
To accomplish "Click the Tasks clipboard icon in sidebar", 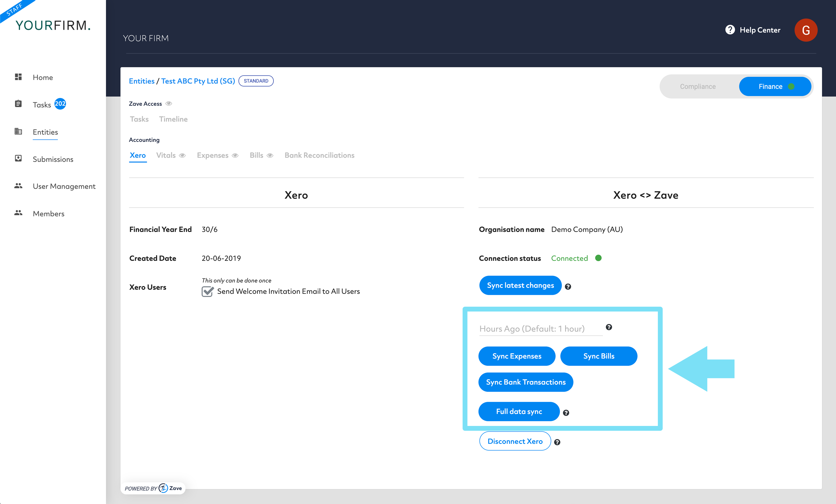I will coord(18,104).
